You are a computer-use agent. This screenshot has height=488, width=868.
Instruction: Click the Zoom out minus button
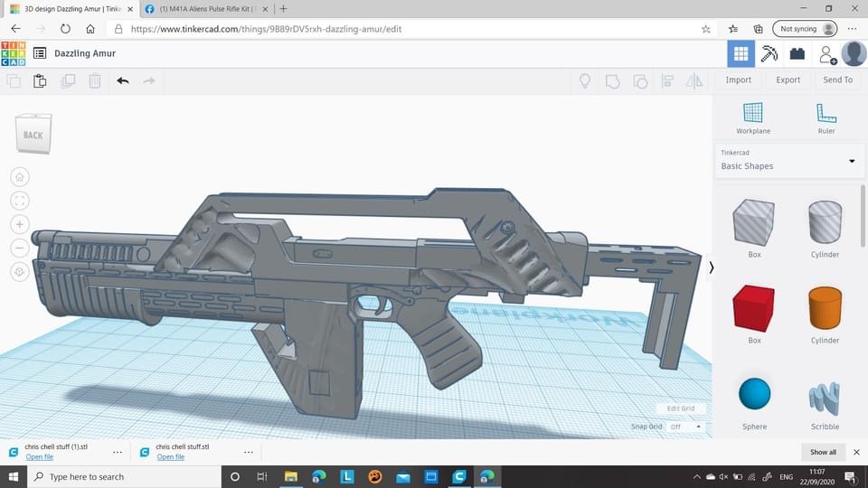tap(19, 248)
